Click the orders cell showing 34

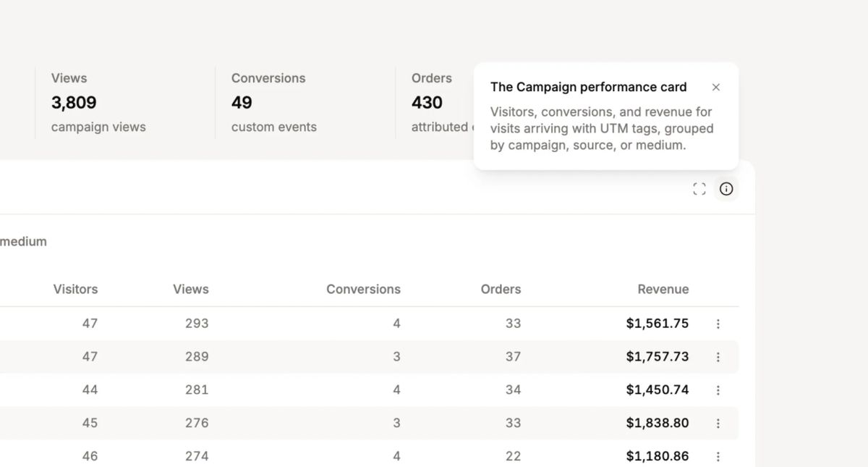[x=514, y=390]
